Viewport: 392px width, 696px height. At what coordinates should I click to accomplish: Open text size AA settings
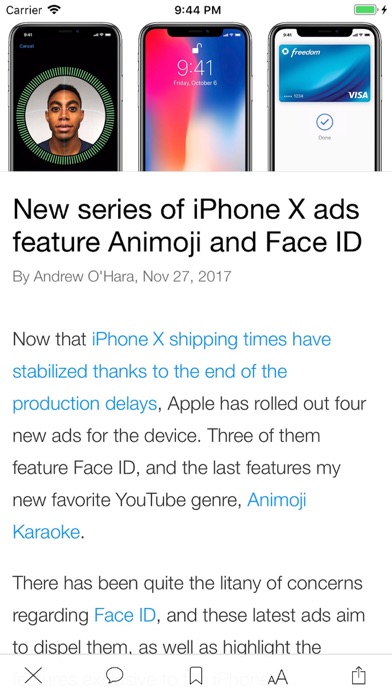[277, 677]
